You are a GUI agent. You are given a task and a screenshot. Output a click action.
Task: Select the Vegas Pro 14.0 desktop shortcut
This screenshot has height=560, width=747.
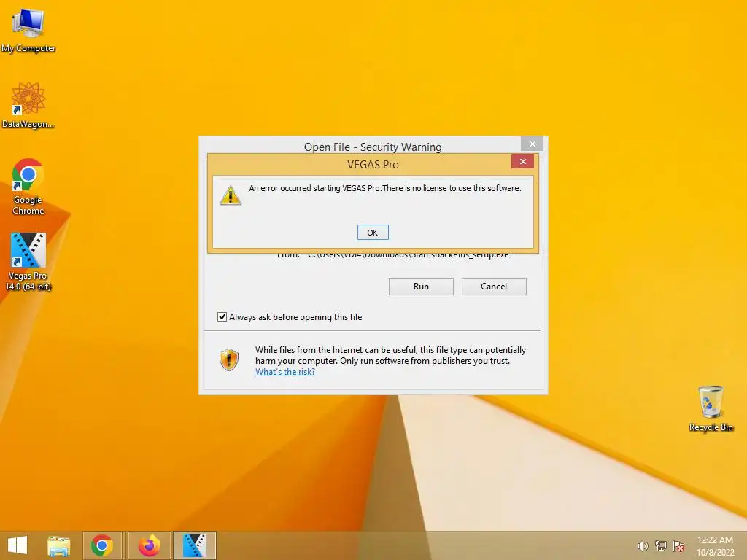[x=28, y=262]
